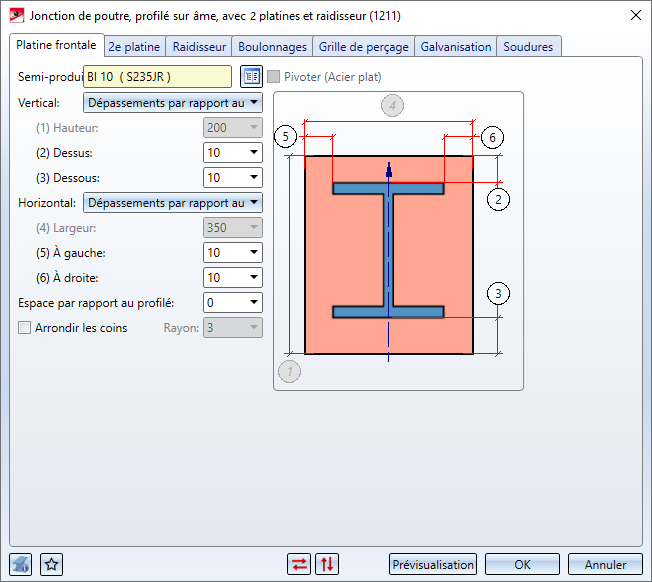The width and height of the screenshot is (652, 582).
Task: Click the horizontal swap red arrows icon
Action: pyautogui.click(x=299, y=565)
